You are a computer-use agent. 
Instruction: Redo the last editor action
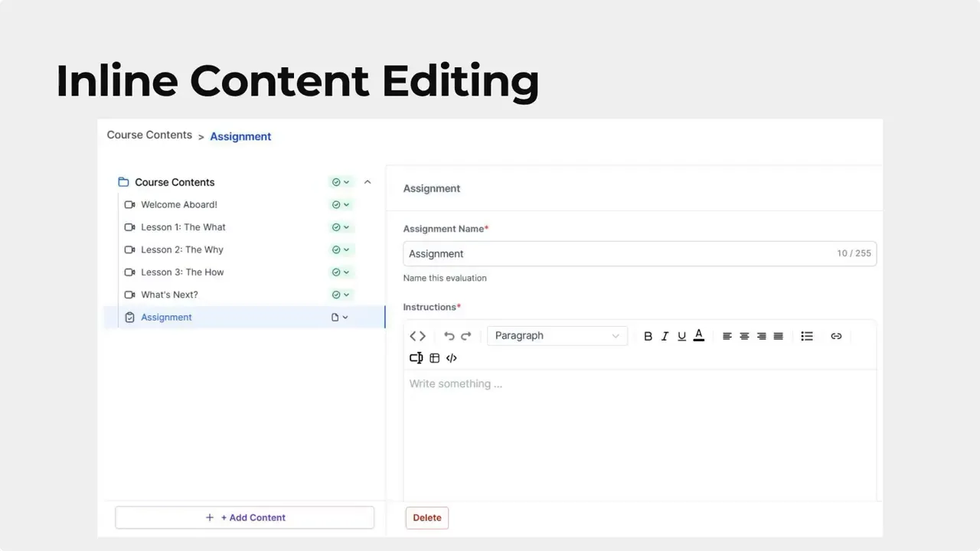coord(466,336)
